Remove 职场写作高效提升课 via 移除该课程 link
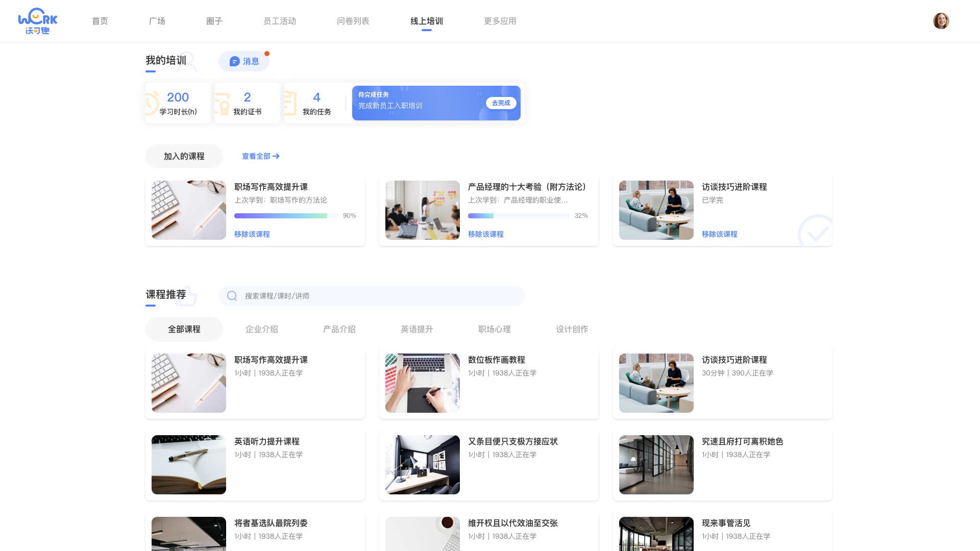Image resolution: width=980 pixels, height=551 pixels. (251, 234)
